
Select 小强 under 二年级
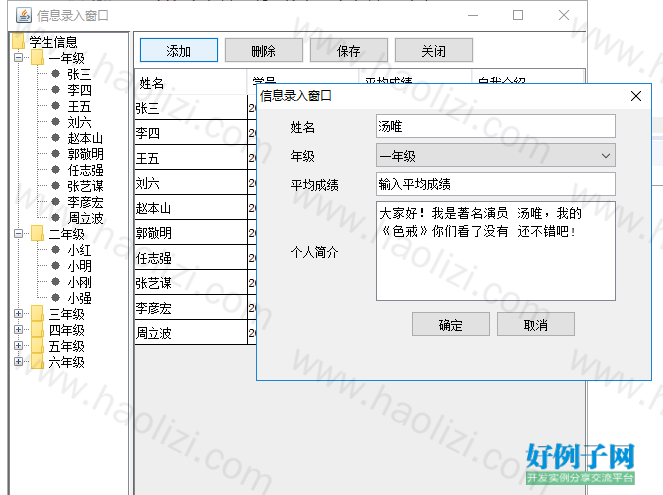pos(79,298)
